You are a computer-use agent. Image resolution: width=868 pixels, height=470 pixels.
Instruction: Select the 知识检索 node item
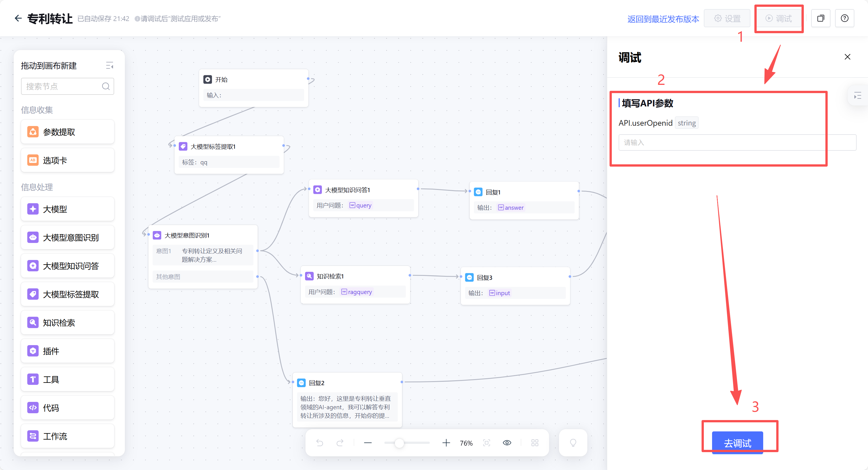(x=67, y=322)
